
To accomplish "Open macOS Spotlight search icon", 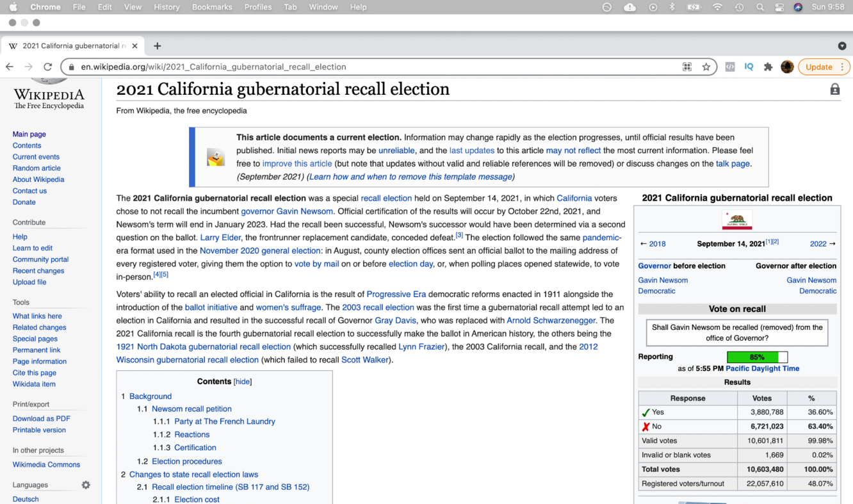I will 760,7.
